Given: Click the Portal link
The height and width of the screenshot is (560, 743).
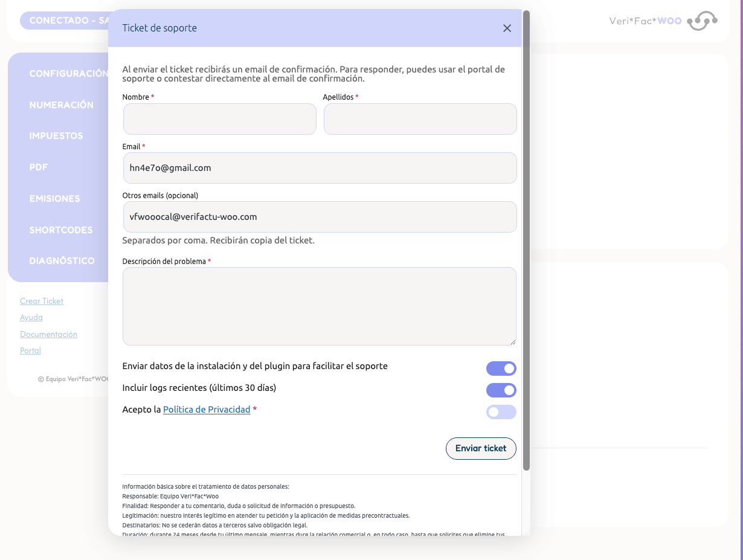Looking at the screenshot, I should (x=30, y=350).
